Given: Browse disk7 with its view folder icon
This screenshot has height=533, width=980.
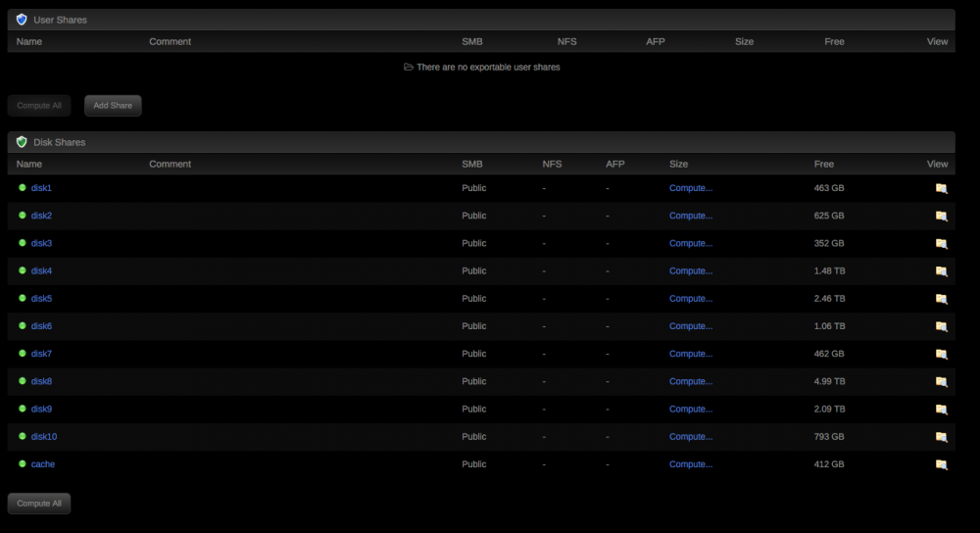Looking at the screenshot, I should 941,354.
